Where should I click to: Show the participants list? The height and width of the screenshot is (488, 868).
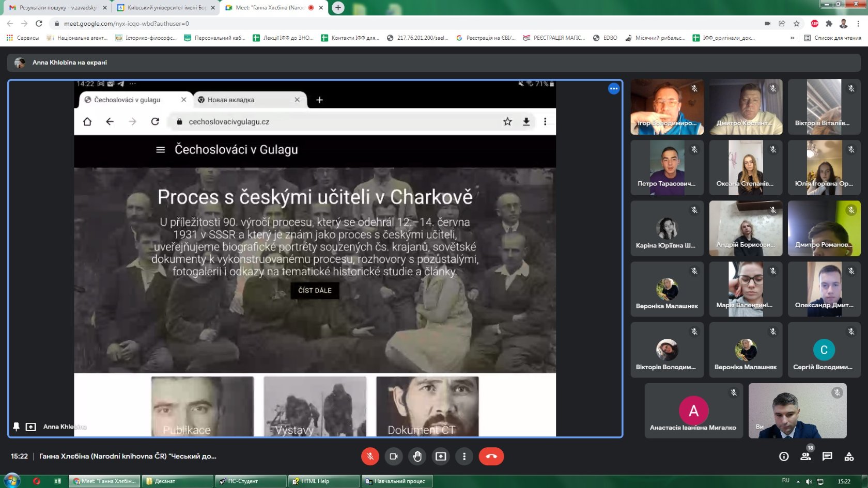805,456
